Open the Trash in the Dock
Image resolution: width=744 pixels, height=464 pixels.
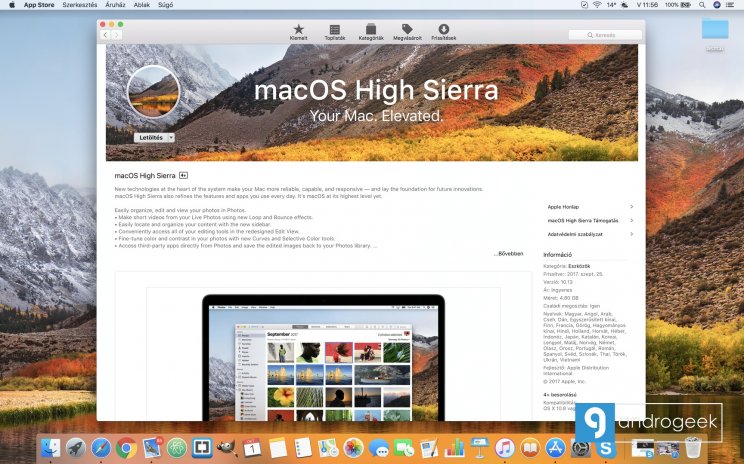(693, 447)
